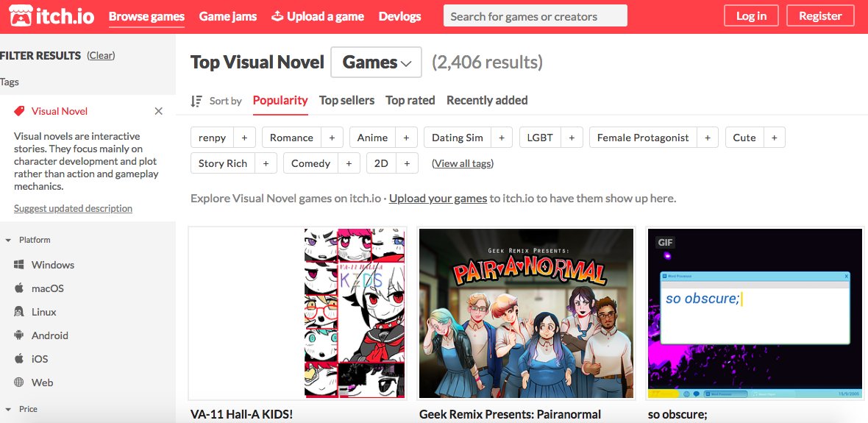
Task: Open Browse games in navigation
Action: coord(146,16)
